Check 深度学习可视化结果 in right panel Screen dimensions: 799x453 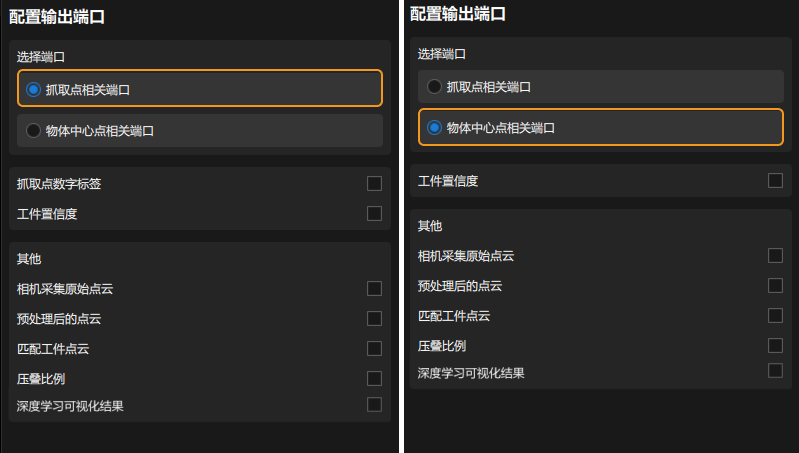click(x=775, y=371)
